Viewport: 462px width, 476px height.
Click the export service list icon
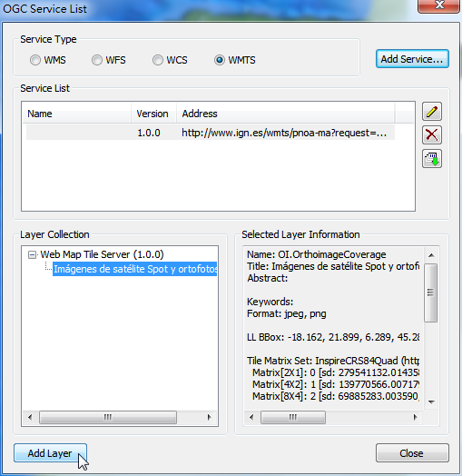pos(432,158)
